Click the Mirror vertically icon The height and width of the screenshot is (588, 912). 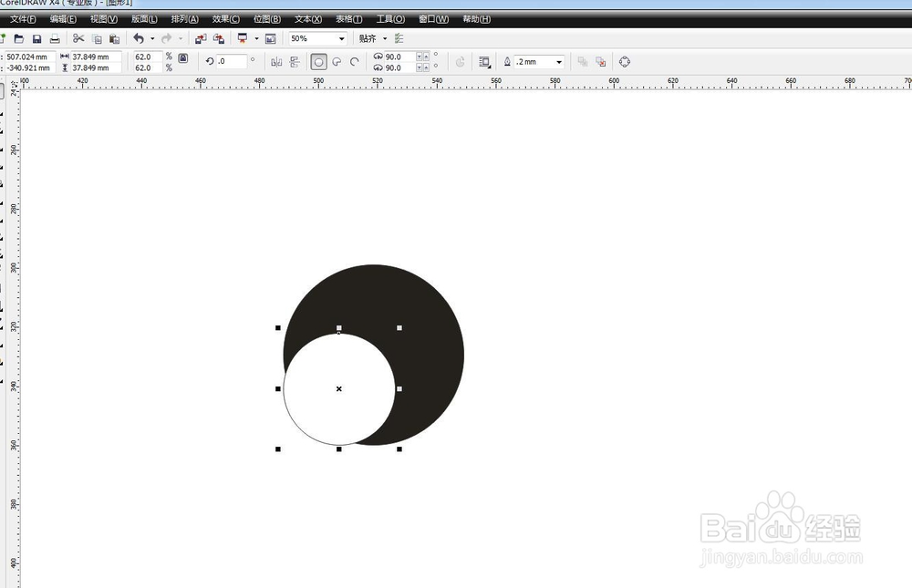point(295,62)
